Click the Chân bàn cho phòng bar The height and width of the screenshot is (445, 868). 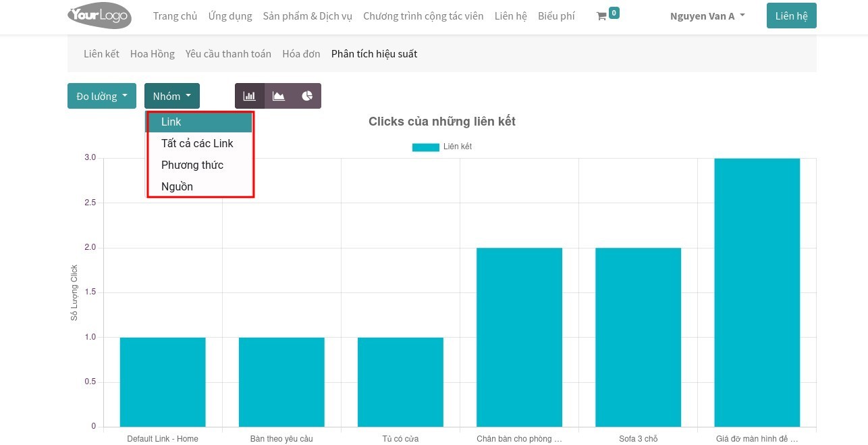tap(519, 338)
